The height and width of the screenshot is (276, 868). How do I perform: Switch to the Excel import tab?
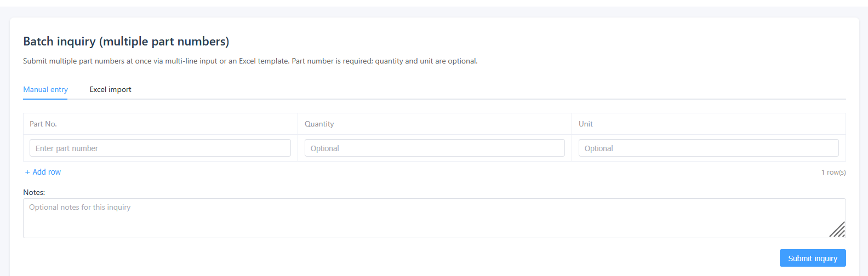[x=110, y=89]
